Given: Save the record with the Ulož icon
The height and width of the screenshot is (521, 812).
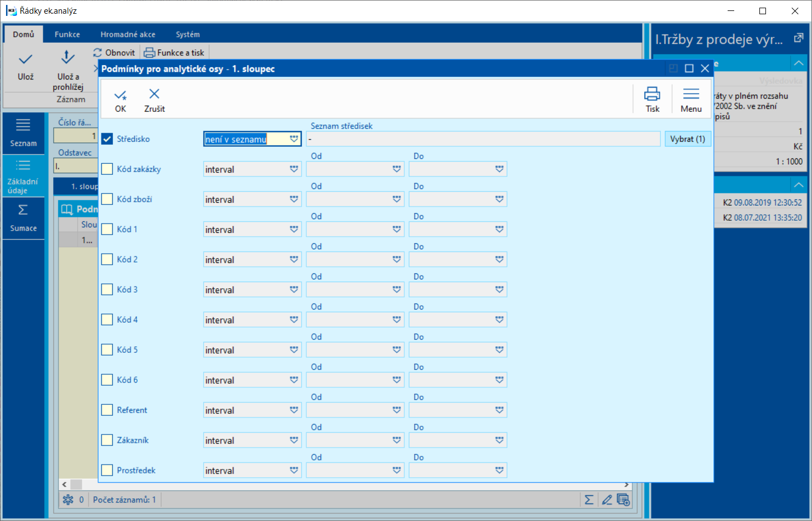Looking at the screenshot, I should point(26,59).
